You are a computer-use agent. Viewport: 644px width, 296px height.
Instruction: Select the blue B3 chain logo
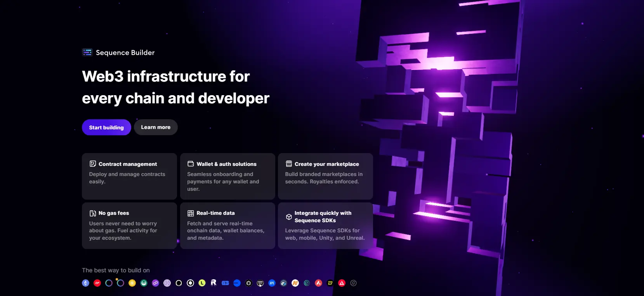coord(226,283)
